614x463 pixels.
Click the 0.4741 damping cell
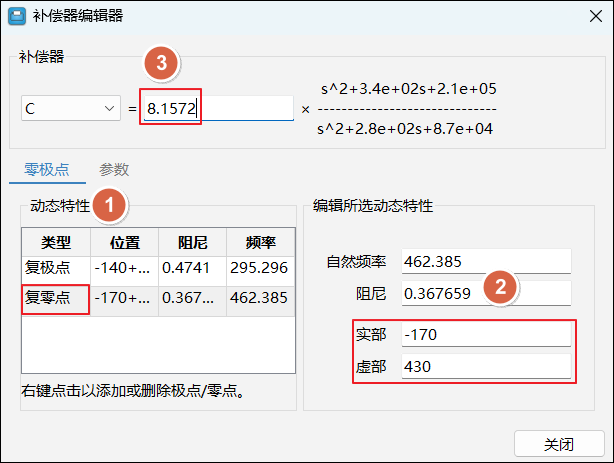click(192, 268)
